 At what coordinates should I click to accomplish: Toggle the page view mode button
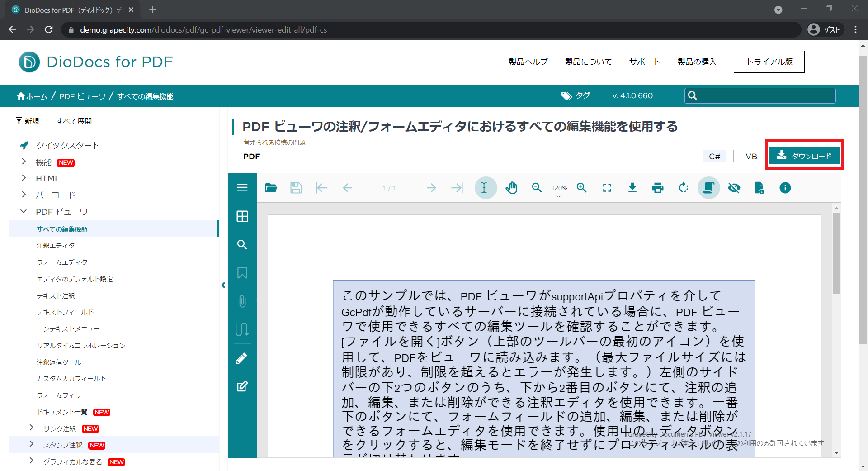(708, 188)
